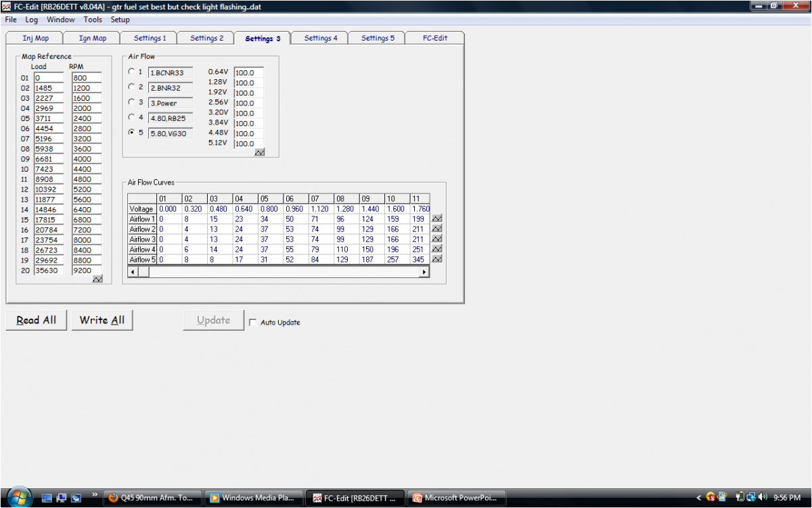Click volume speaker icon in system tray
812x508 pixels.
763,498
